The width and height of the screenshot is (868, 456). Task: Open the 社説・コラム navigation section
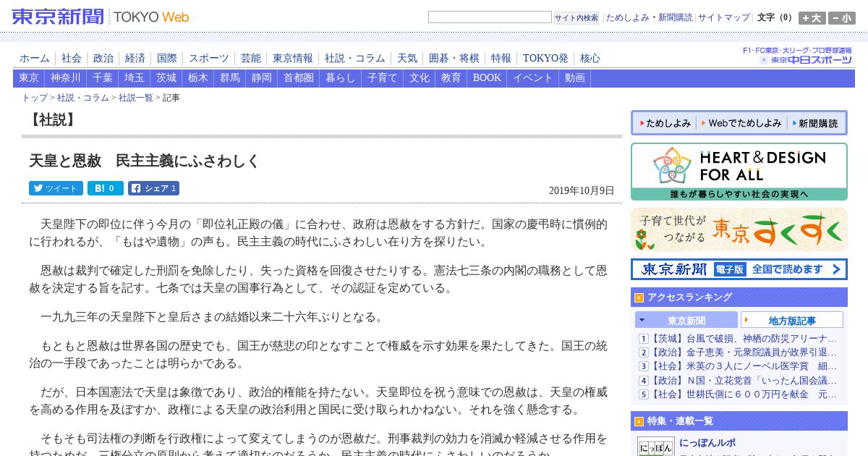[355, 58]
